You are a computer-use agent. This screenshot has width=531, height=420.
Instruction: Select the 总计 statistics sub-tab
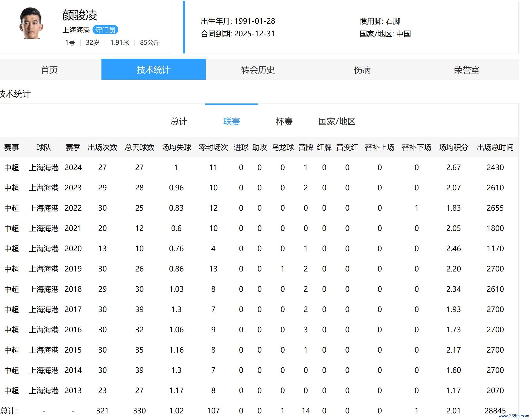pyautogui.click(x=179, y=121)
